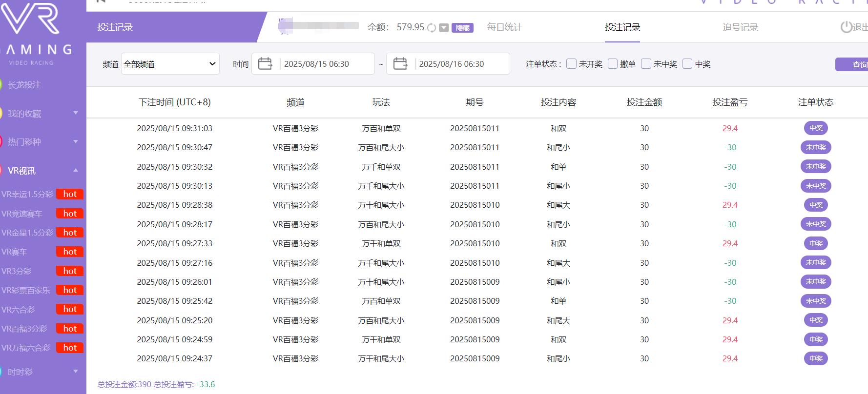Click the end date calendar icon
868x394 pixels.
[400, 64]
